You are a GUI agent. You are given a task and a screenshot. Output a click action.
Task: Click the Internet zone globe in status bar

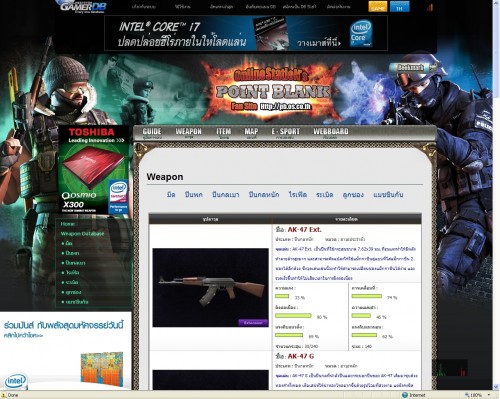(405, 395)
